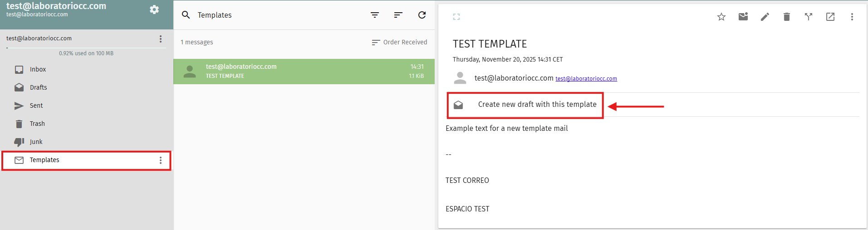Click the sender email address link
The width and height of the screenshot is (868, 230).
point(586,79)
